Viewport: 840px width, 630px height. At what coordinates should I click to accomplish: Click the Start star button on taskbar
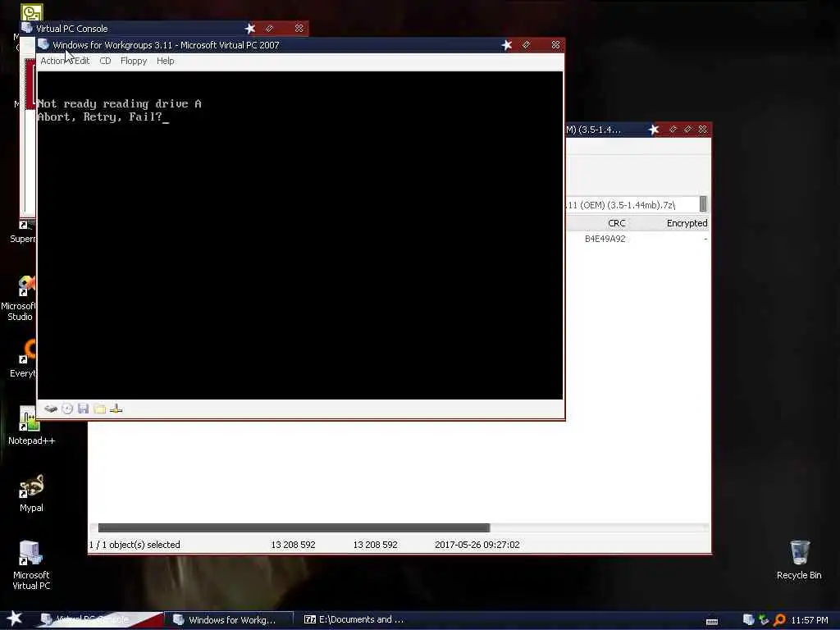click(x=14, y=619)
